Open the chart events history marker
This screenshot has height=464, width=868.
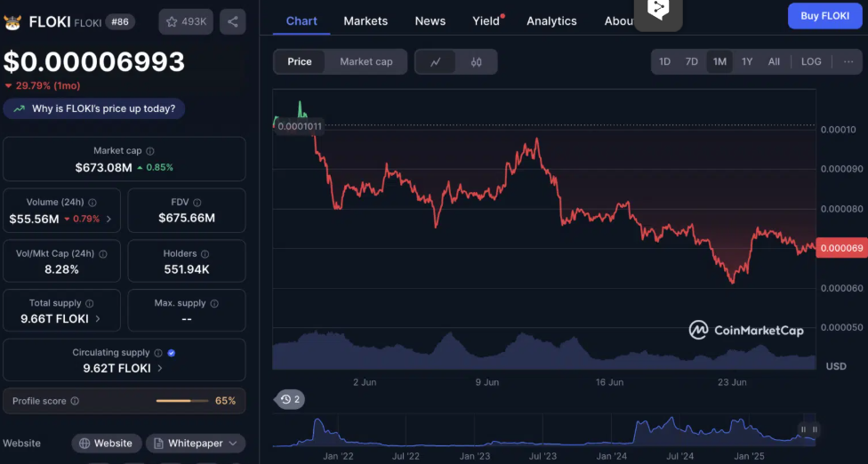290,399
